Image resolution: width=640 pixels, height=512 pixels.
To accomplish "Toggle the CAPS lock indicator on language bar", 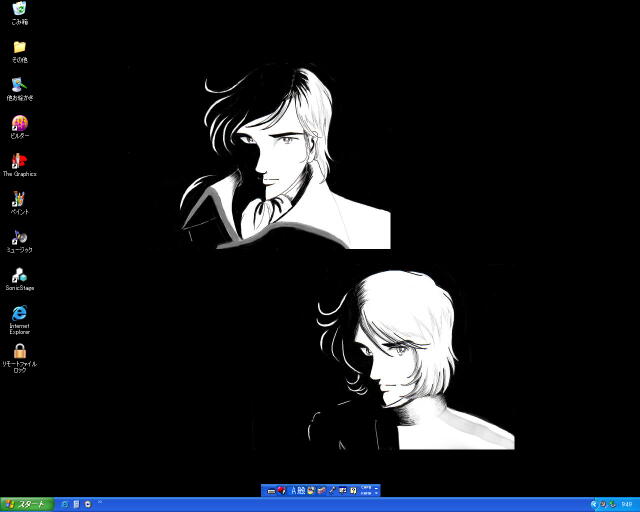I will tap(366, 488).
